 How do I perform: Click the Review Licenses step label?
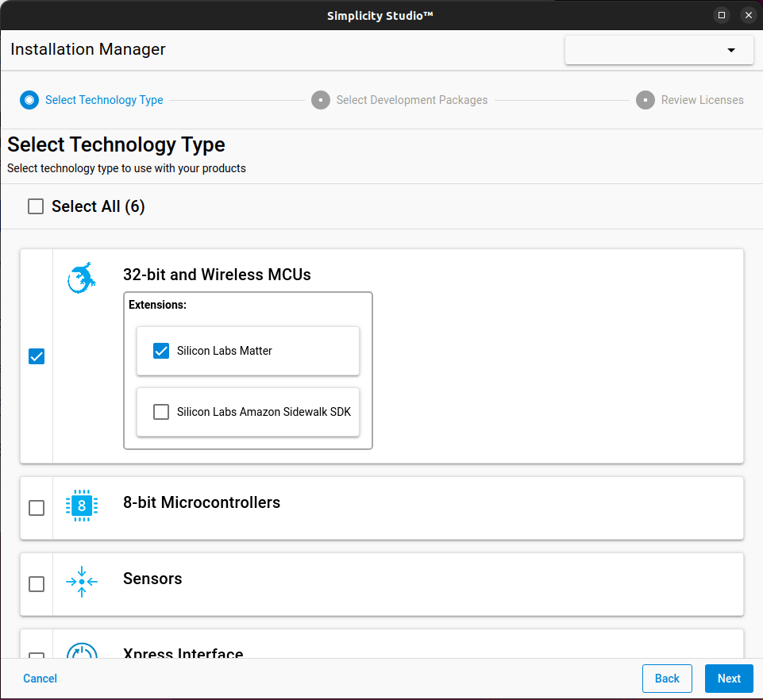pos(702,100)
